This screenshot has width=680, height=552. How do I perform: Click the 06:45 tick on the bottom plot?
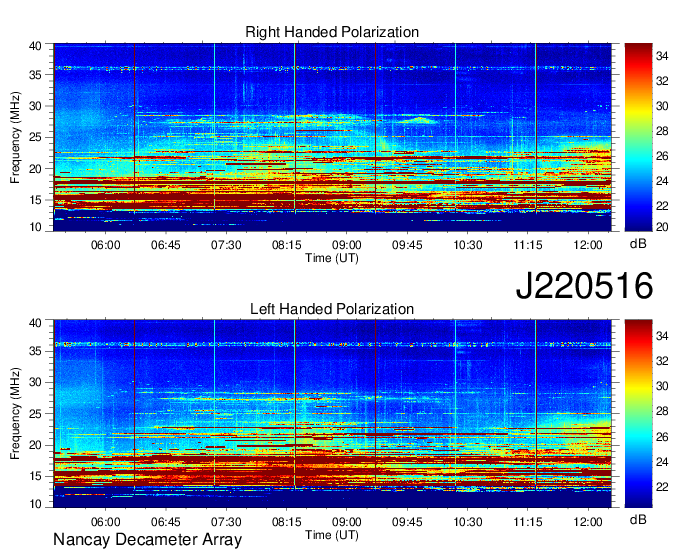[166, 522]
